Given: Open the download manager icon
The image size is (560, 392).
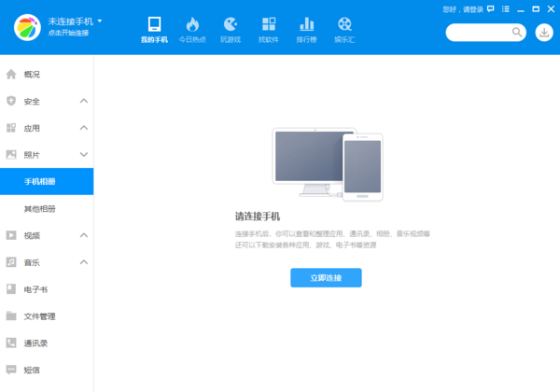Looking at the screenshot, I should pos(544,33).
